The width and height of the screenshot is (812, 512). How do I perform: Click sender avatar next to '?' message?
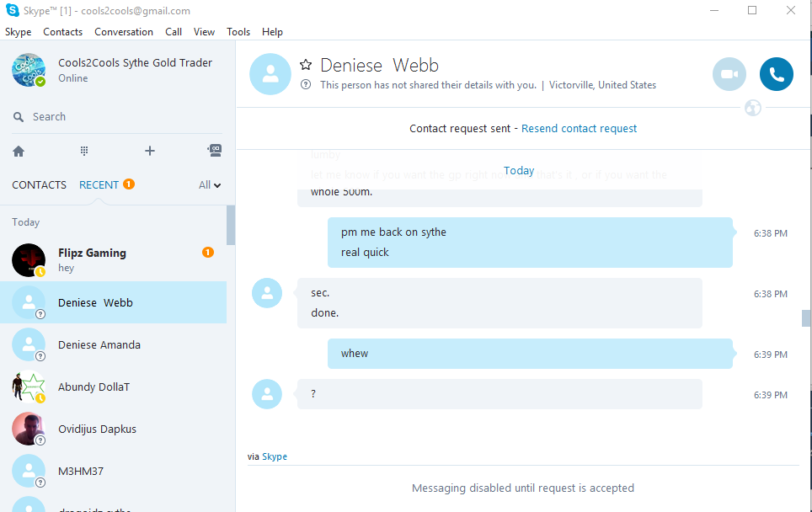coord(267,394)
